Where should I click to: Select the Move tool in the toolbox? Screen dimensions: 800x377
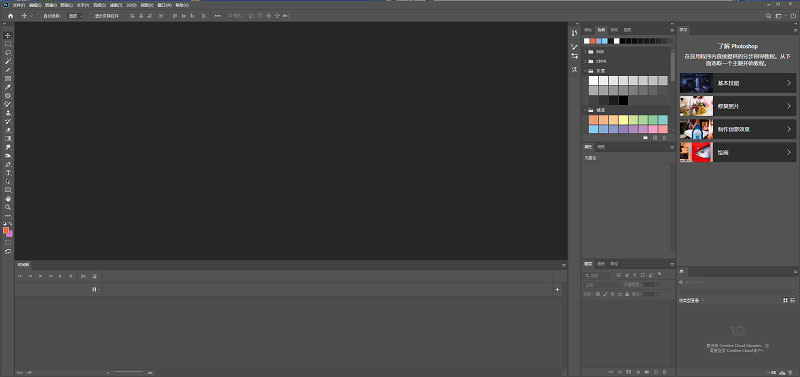(x=8, y=35)
